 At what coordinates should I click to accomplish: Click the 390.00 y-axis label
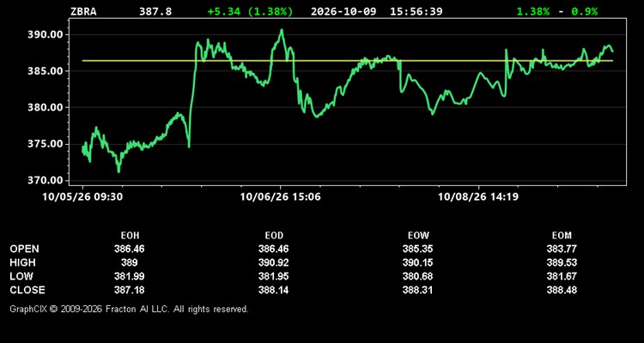click(45, 34)
